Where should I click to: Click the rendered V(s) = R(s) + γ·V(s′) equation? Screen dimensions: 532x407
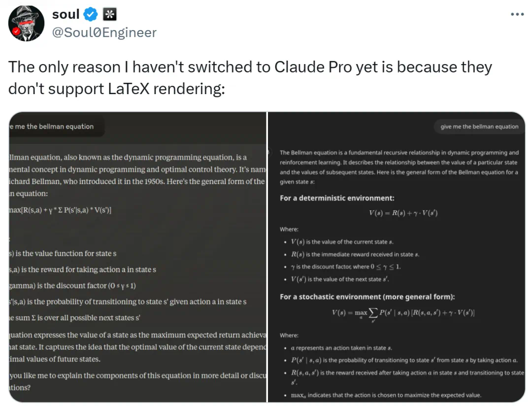click(403, 213)
